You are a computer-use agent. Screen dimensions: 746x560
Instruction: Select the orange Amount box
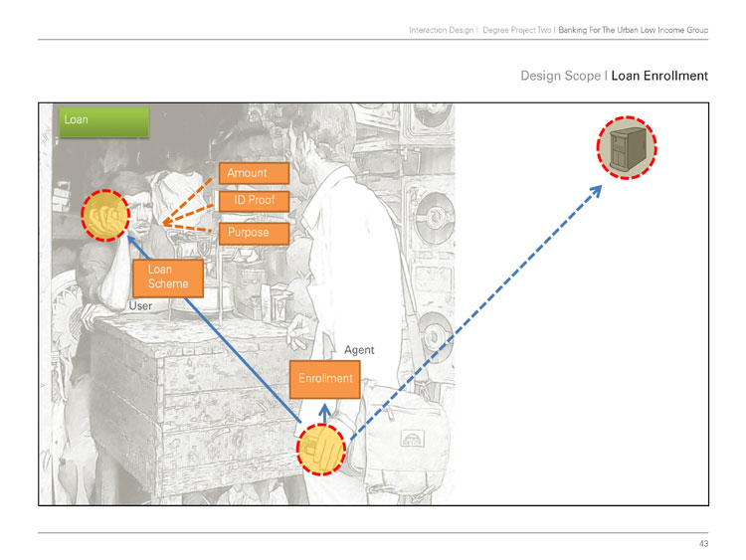[254, 173]
